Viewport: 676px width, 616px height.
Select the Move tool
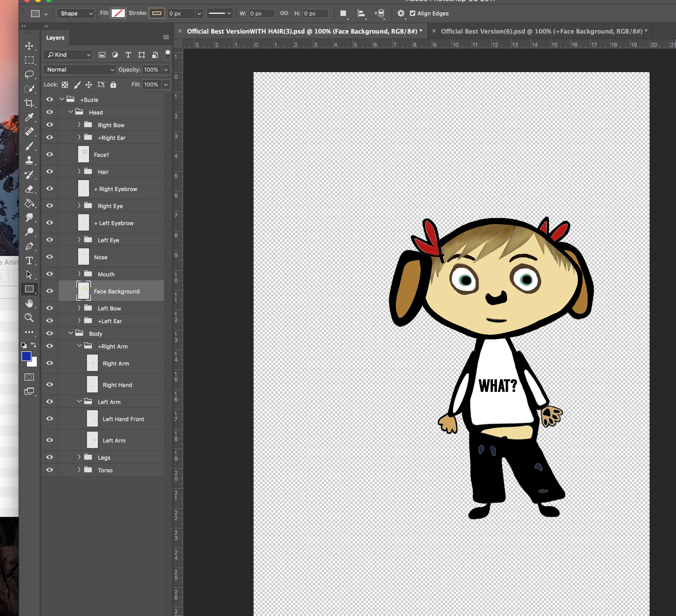pos(29,46)
